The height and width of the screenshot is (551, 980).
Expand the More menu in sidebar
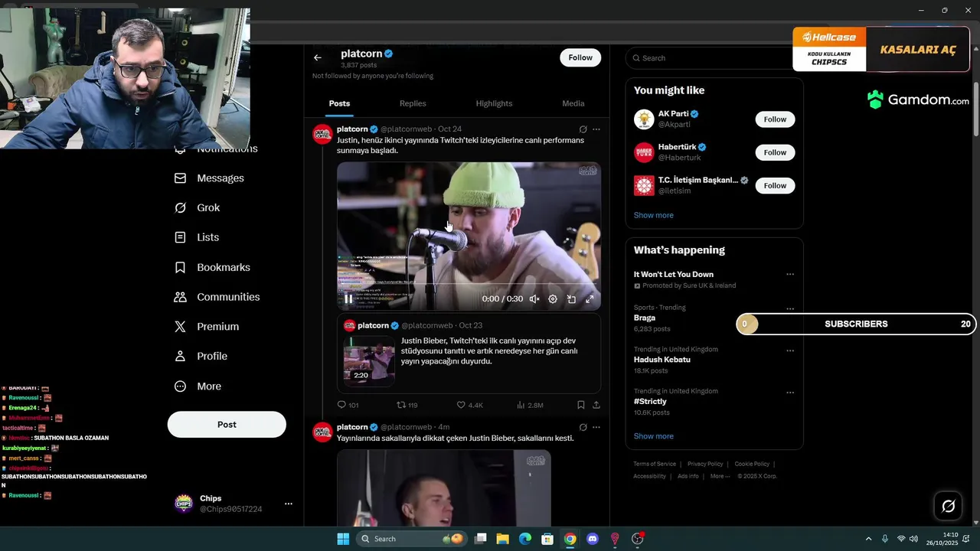pyautogui.click(x=198, y=386)
